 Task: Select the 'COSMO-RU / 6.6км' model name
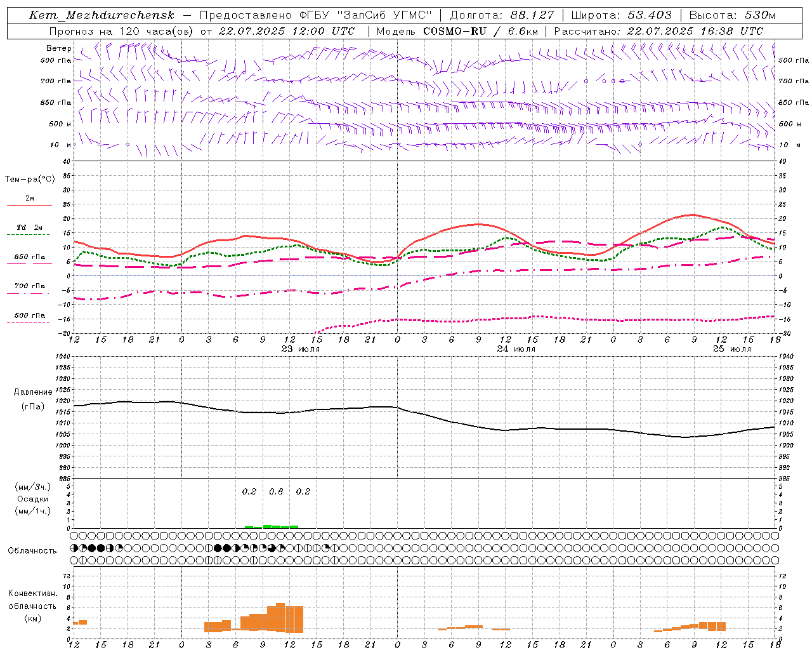[x=480, y=31]
